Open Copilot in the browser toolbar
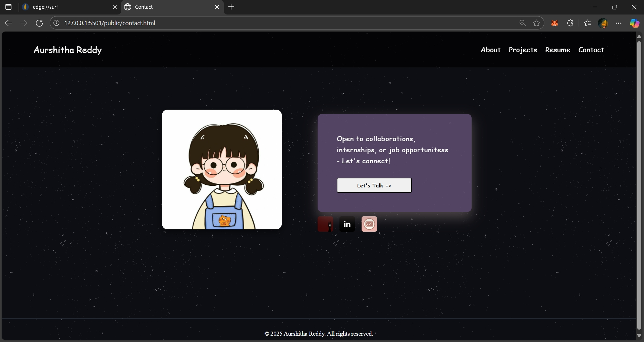The image size is (644, 342). pos(634,23)
